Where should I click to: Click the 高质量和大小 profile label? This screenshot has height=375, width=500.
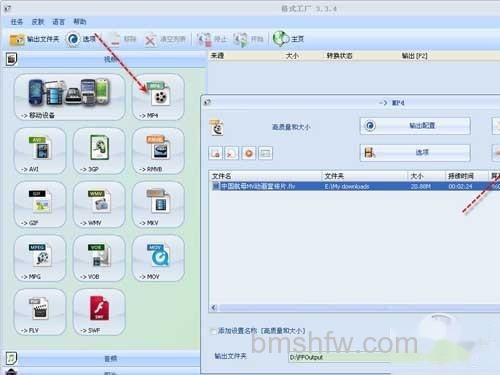click(291, 127)
